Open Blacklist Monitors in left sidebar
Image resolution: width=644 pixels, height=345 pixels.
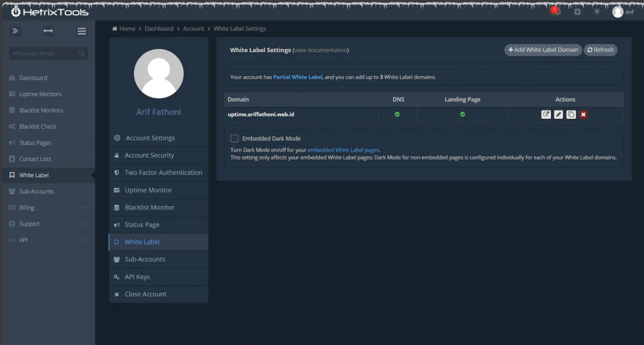pos(41,111)
